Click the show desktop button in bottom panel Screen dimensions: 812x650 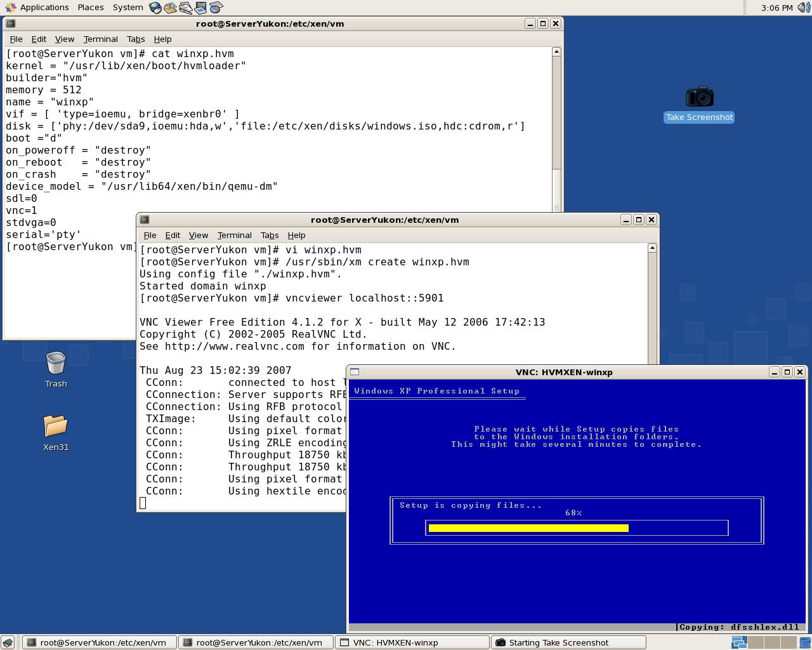click(x=7, y=642)
